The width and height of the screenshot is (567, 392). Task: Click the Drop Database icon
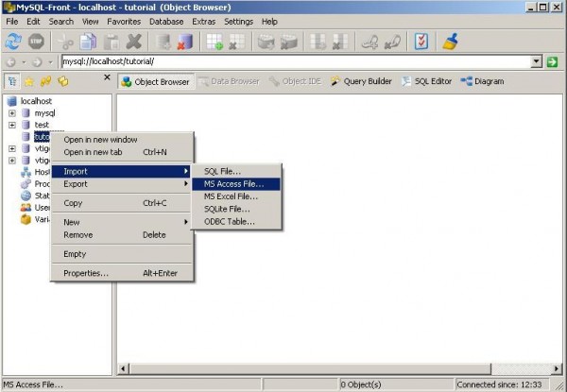[185, 42]
